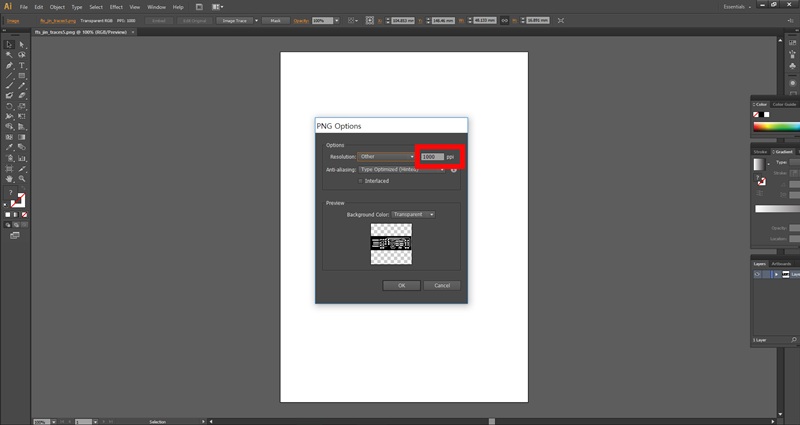Open the Effect menu
Viewport: 800px width, 425px height.
(116, 7)
